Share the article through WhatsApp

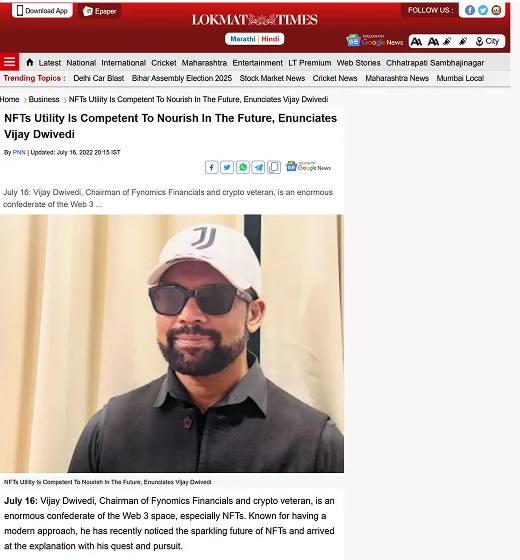[x=242, y=167]
